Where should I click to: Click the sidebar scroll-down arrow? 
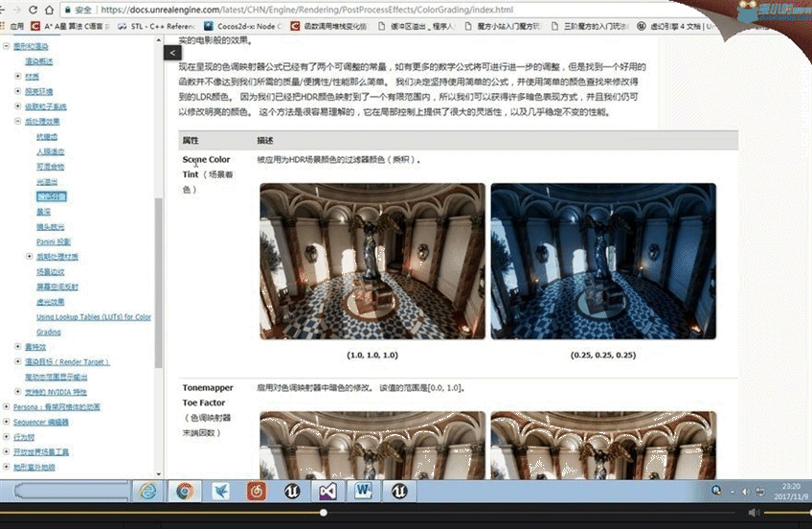(158, 473)
